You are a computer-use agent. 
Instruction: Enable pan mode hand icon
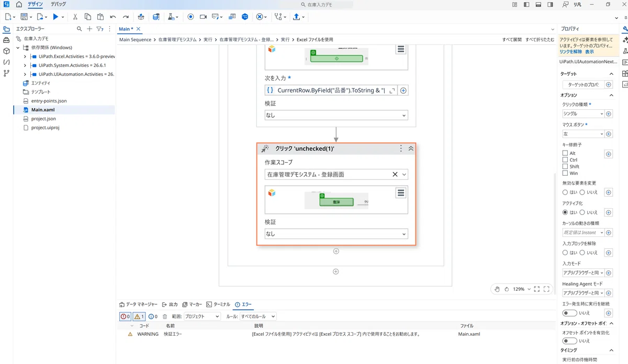498,289
